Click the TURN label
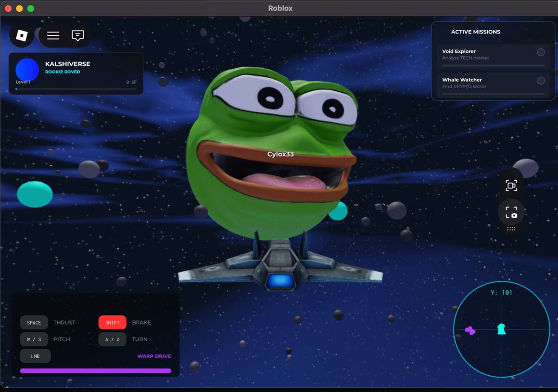 [139, 339]
